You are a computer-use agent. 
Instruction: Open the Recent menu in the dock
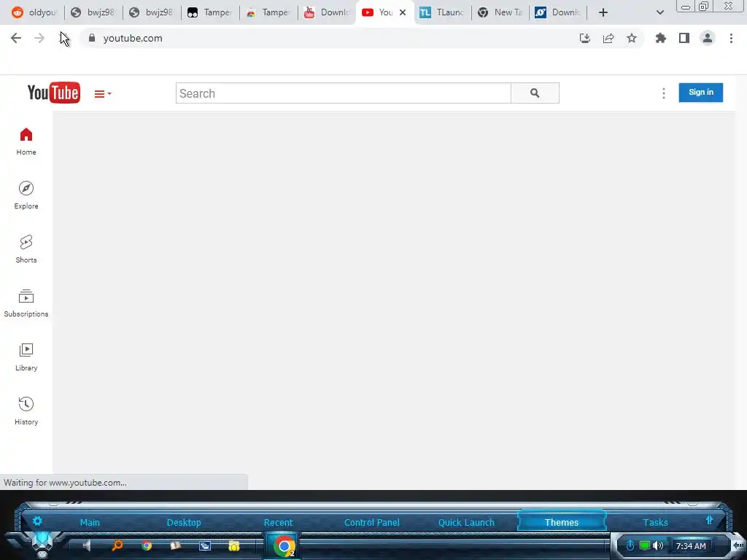pos(278,522)
